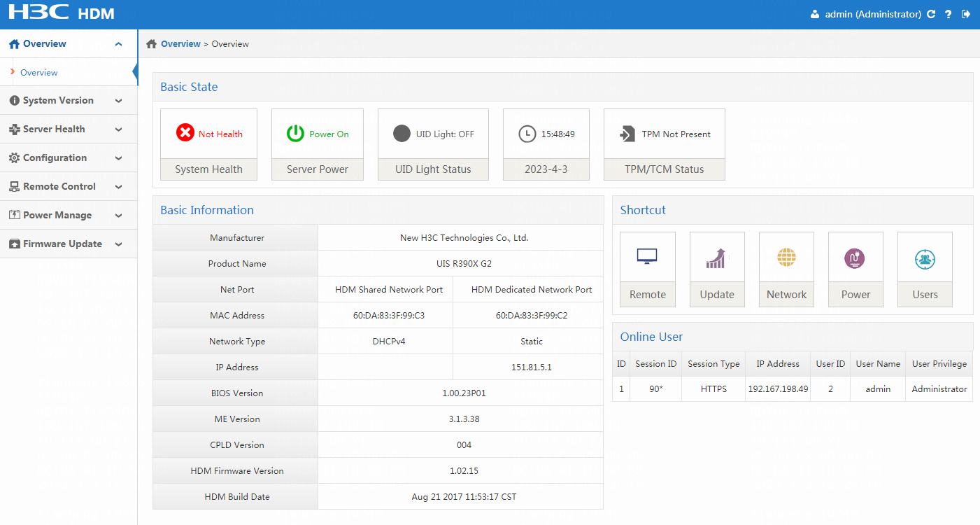Click the Users shortcut icon
The width and height of the screenshot is (980, 525).
(925, 258)
